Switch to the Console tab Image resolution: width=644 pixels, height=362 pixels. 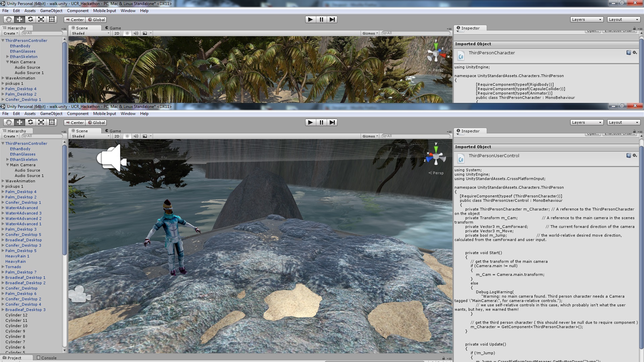click(x=47, y=358)
